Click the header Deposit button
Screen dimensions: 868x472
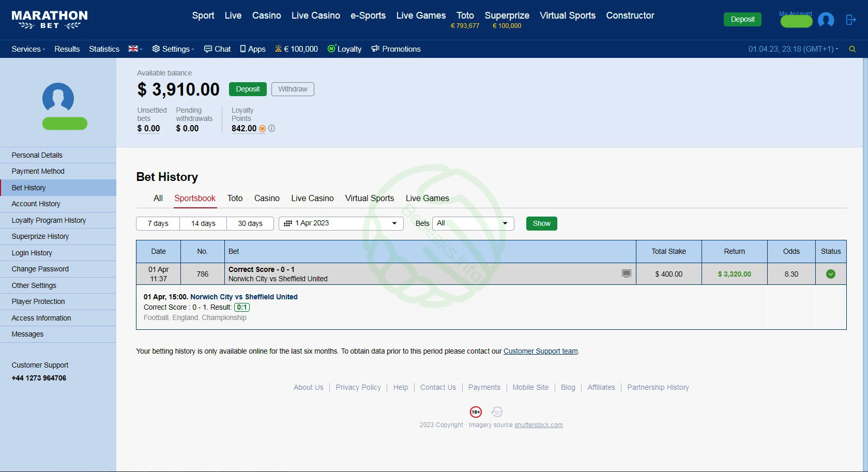[742, 20]
